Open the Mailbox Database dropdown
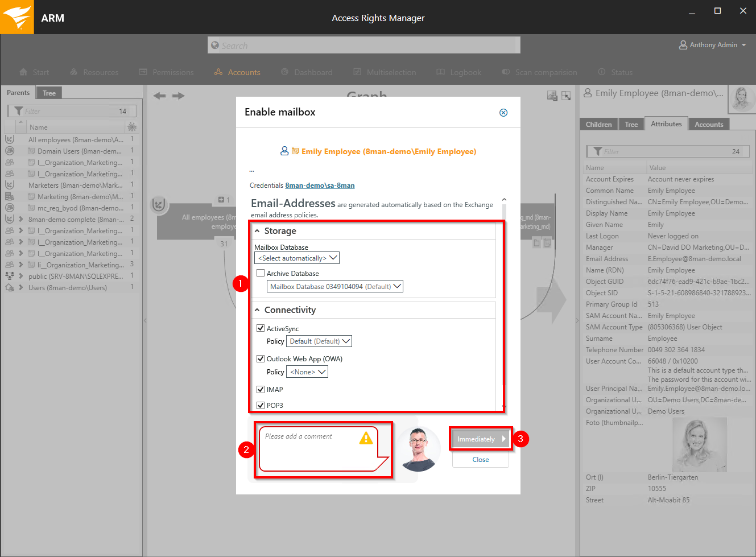Screen dimensions: 756x557 (x=296, y=258)
